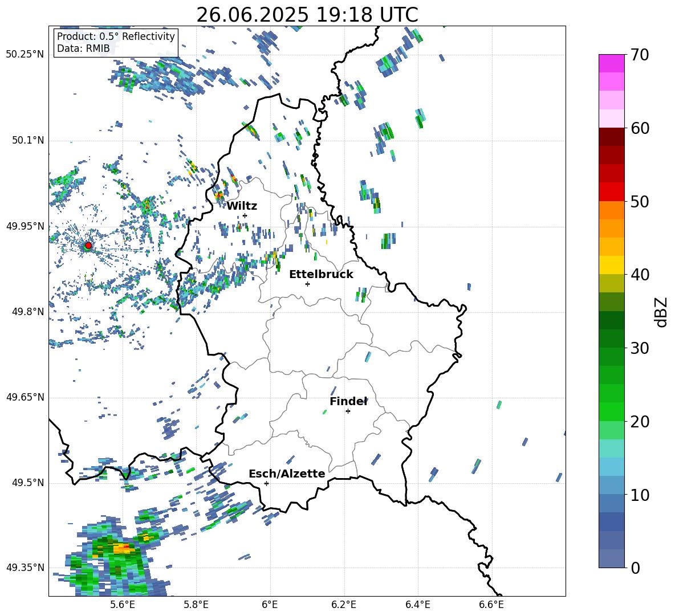
Task: Click the colorbar tick label 60
Action: [x=640, y=128]
